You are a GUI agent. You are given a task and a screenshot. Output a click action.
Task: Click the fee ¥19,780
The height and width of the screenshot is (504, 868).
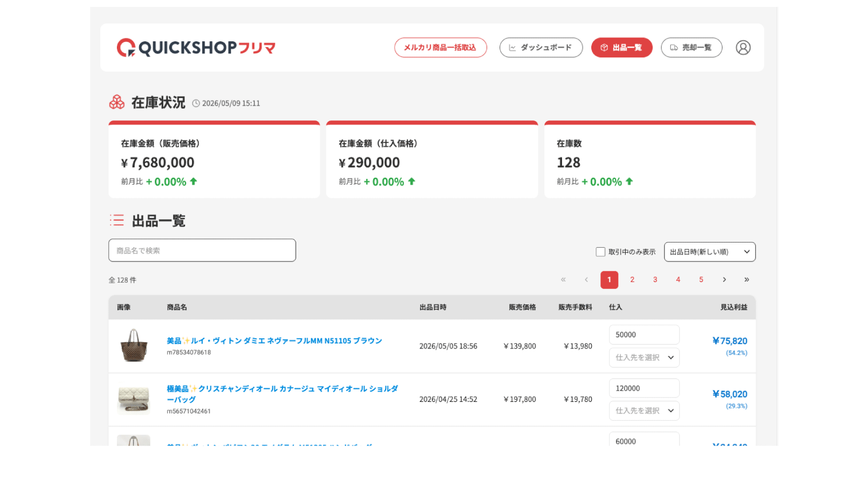click(578, 400)
